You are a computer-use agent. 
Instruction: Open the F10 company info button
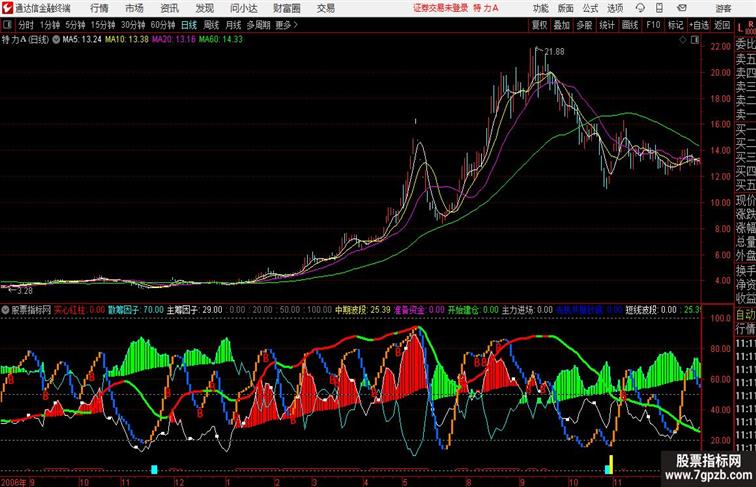click(653, 25)
